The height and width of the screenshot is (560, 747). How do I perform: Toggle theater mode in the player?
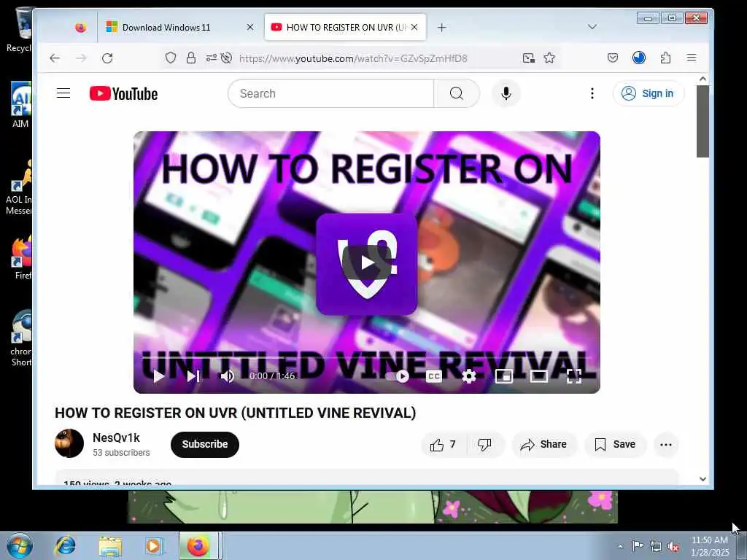coord(539,376)
